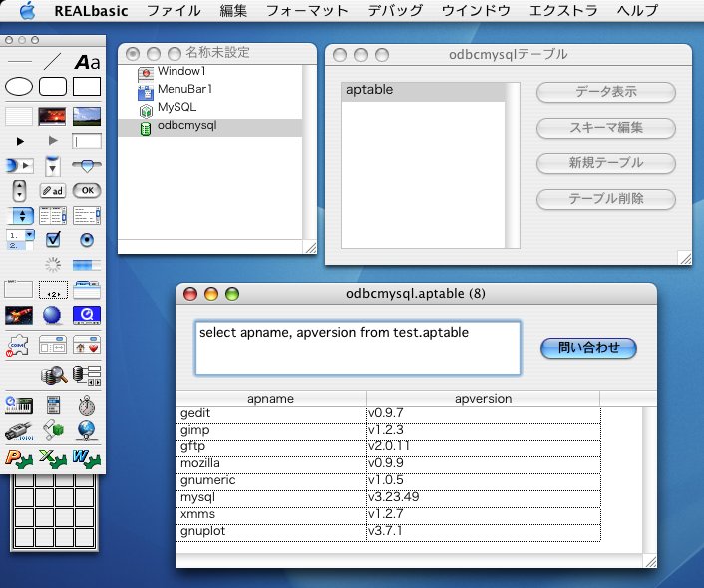704x588 pixels.
Task: Click the 問い合わせ query button
Action: pos(588,348)
